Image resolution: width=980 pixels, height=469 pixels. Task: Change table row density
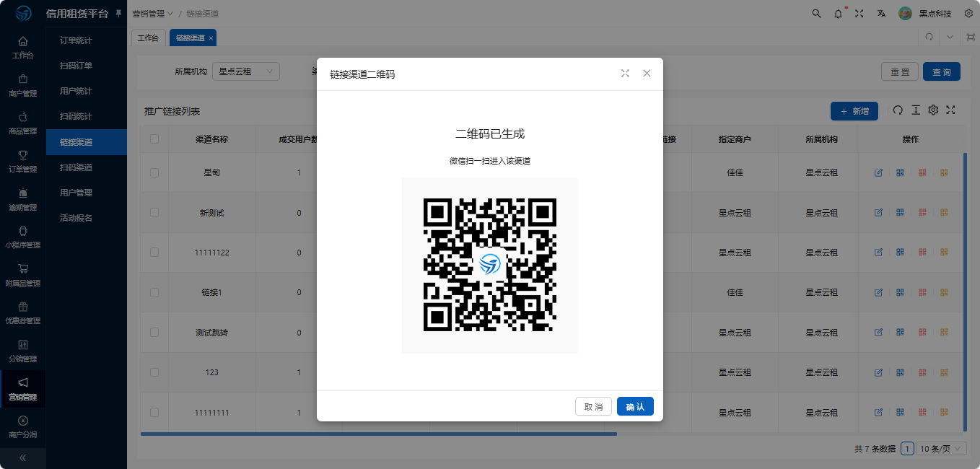click(916, 110)
